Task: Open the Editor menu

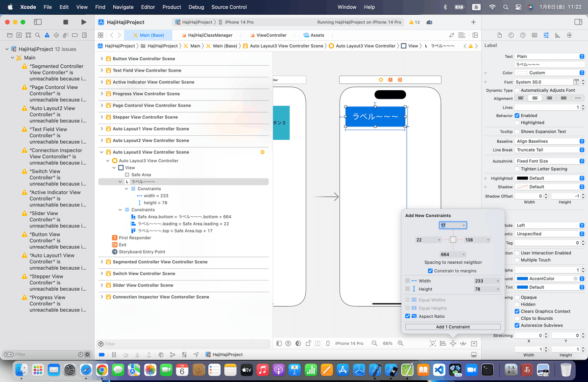Action: [147, 7]
